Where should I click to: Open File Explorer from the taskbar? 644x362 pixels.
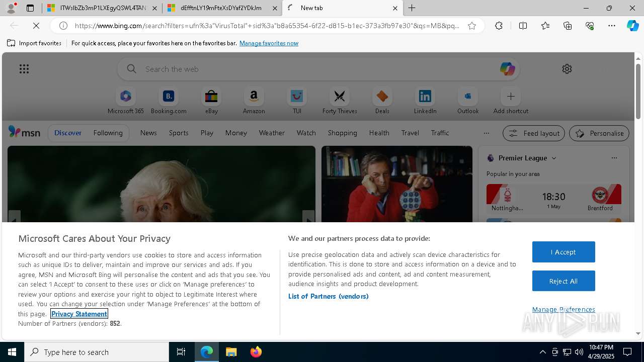coord(231,352)
